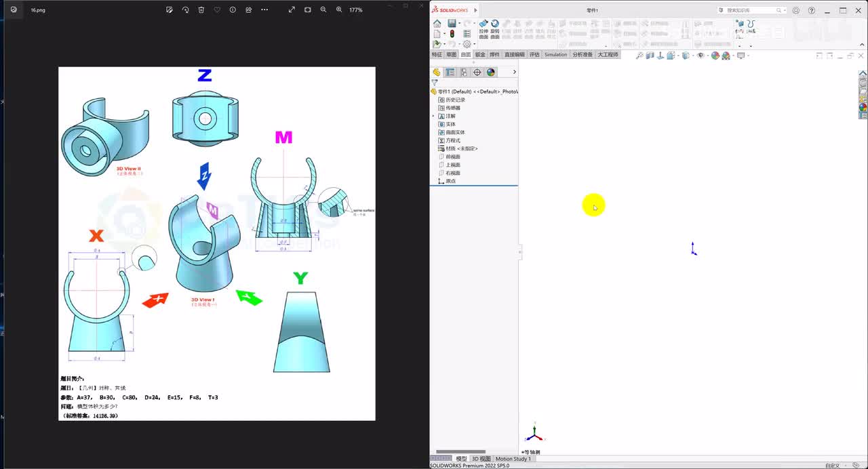Select 实体 in the feature tree

(x=447, y=124)
